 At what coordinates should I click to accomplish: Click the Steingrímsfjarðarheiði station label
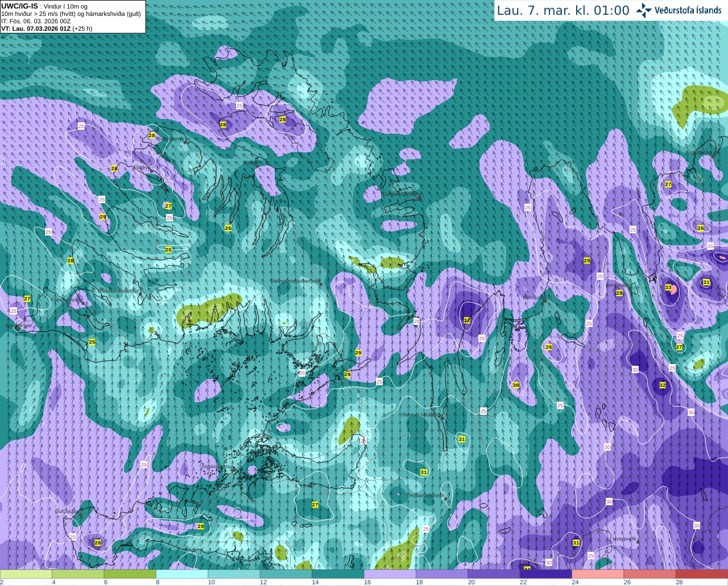[x=295, y=281]
